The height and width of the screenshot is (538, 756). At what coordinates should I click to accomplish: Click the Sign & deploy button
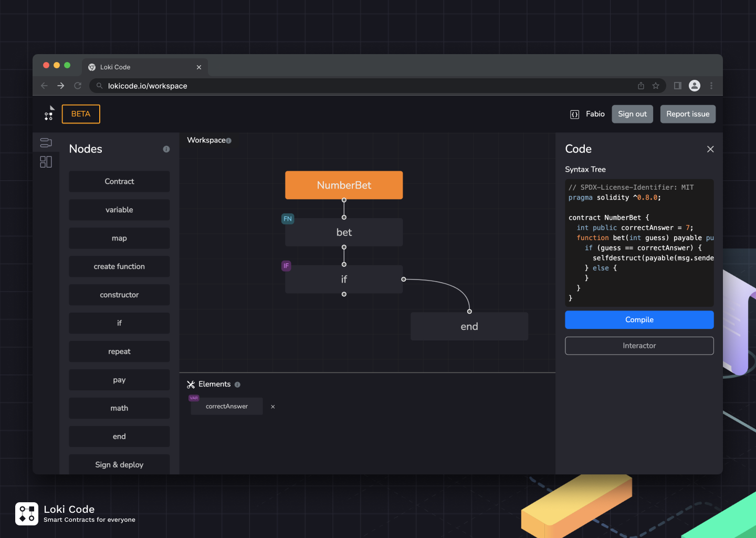pos(119,464)
